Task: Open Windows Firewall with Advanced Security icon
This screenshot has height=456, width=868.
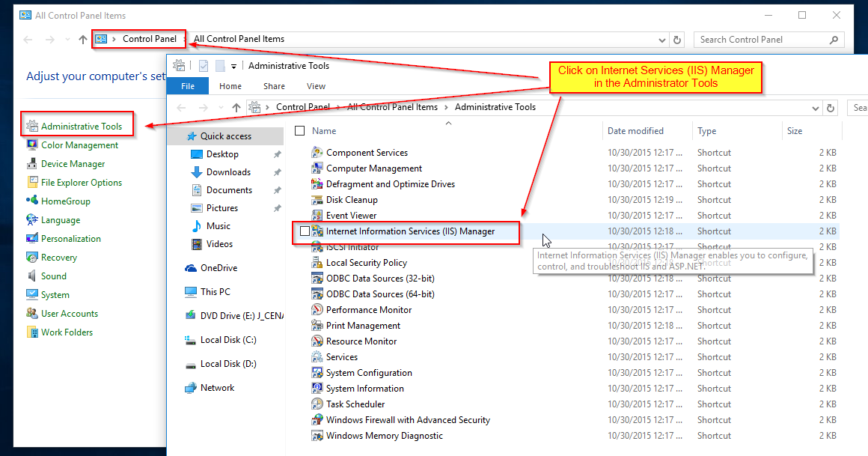Action: pyautogui.click(x=317, y=419)
